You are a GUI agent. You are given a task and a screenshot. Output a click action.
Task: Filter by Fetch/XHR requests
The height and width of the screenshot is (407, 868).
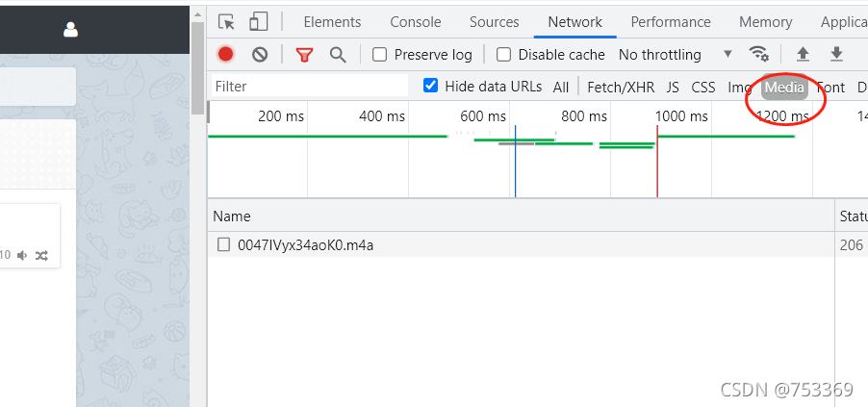click(x=621, y=87)
